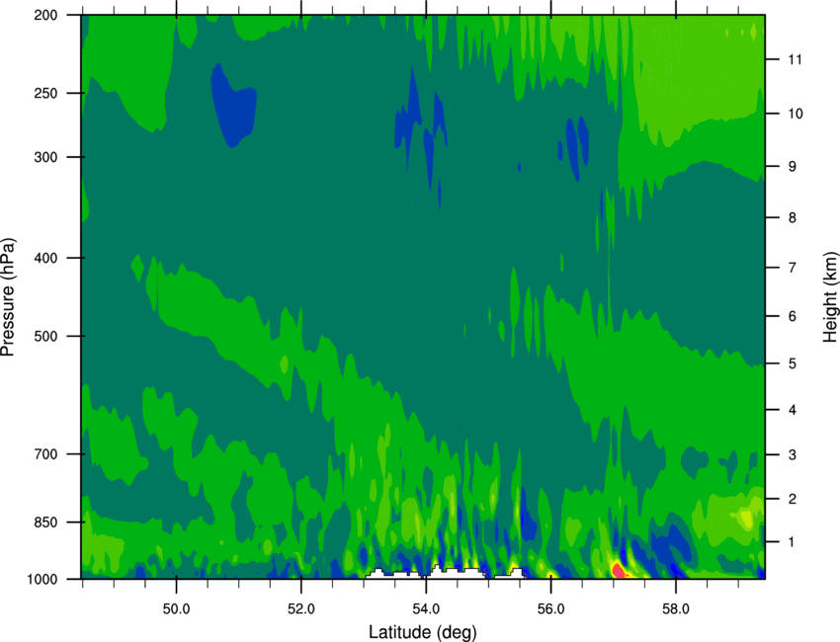Click the 11 km height label
The height and width of the screenshot is (642, 840).
796,59
